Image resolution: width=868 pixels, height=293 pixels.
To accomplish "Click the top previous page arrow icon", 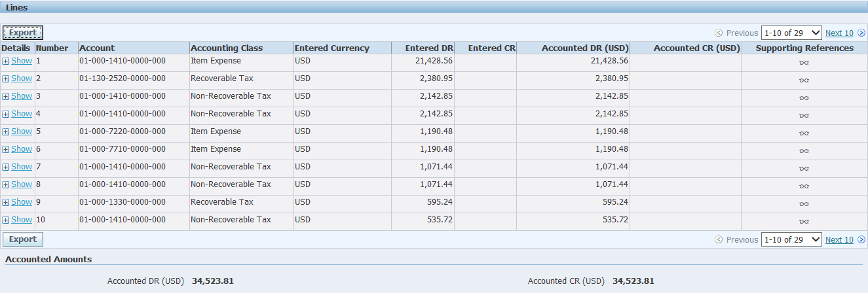I will (719, 33).
